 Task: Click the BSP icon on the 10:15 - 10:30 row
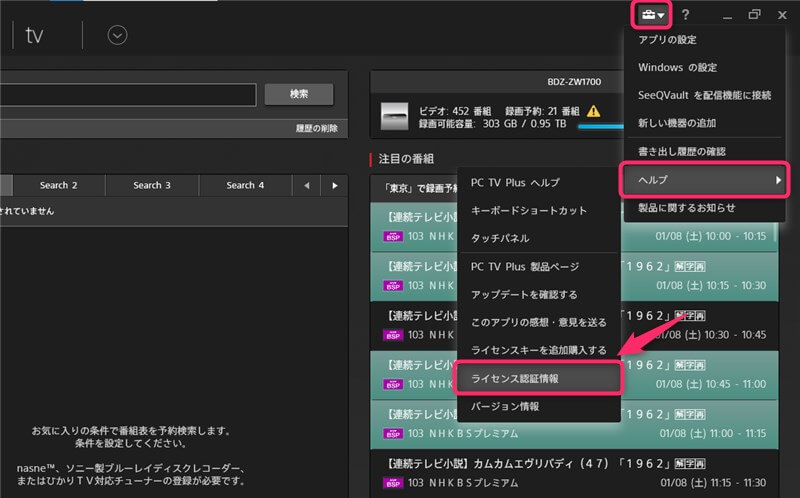click(393, 286)
